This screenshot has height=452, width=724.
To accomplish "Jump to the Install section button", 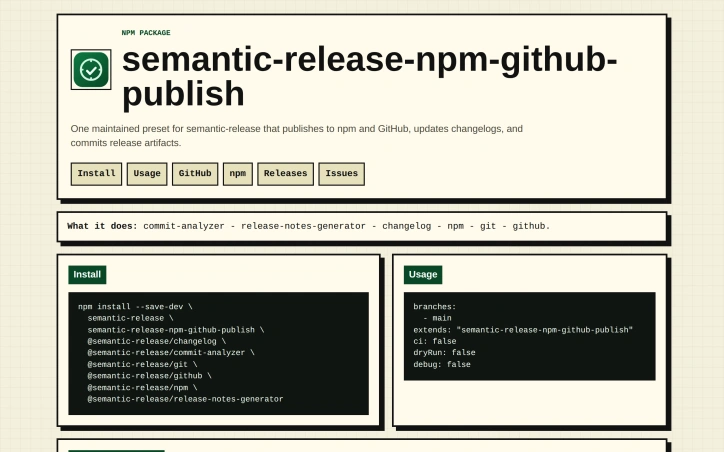I will click(x=96, y=174).
